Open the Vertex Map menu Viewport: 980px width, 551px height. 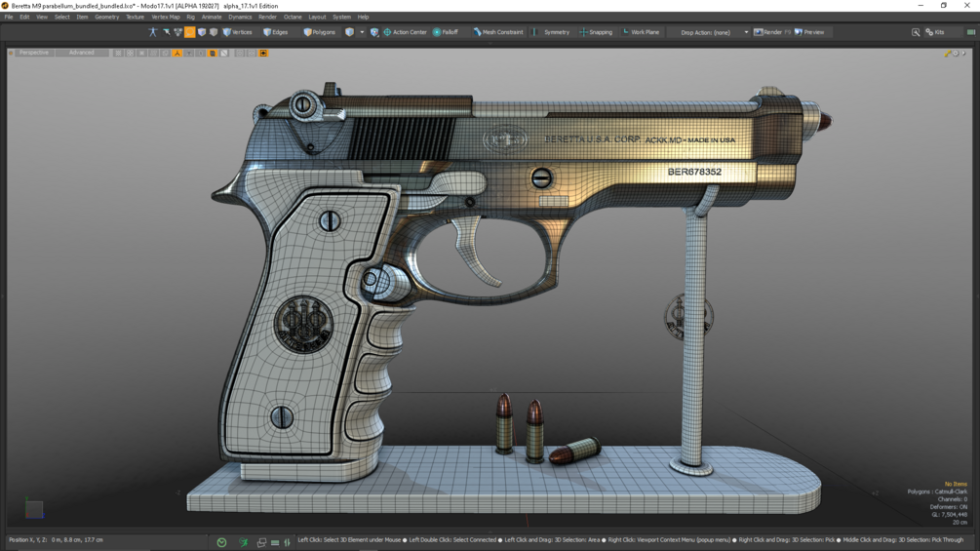(x=166, y=17)
